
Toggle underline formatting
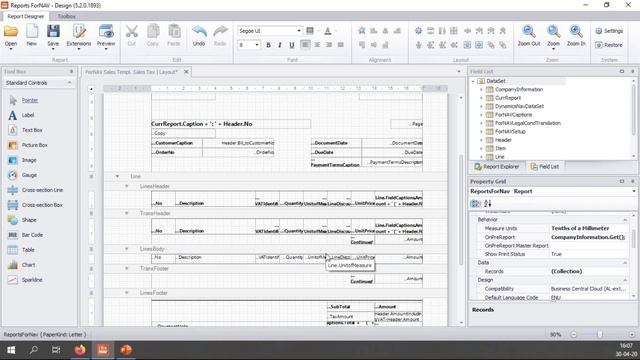pyautogui.click(x=291, y=45)
